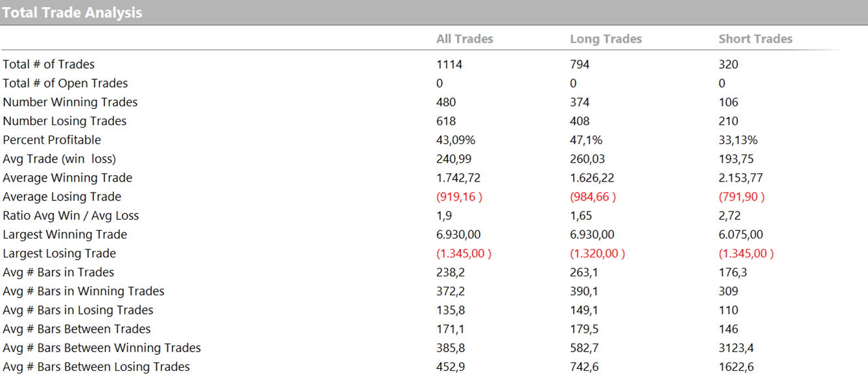Select the Long Trades 47,1% value
This screenshot has height=380, width=868.
click(586, 139)
